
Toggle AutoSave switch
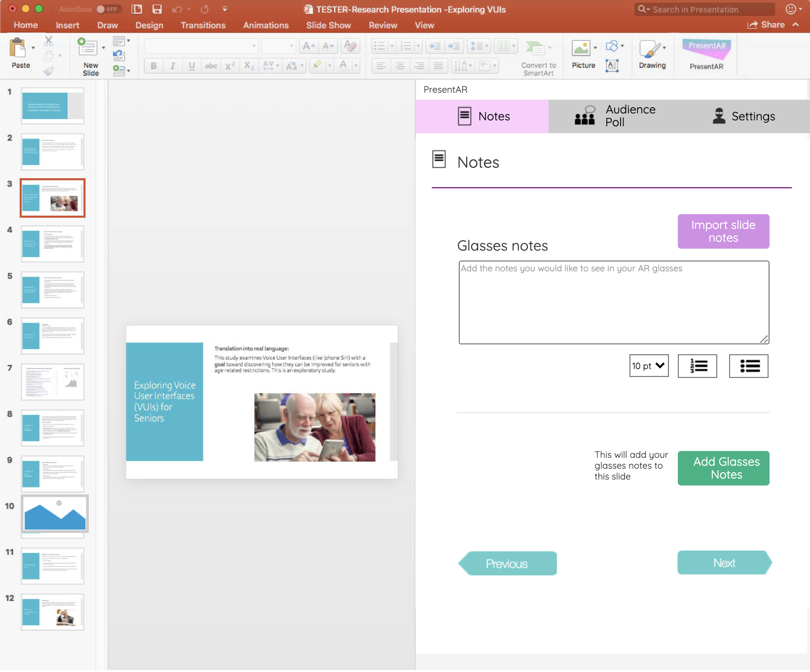coord(108,9)
